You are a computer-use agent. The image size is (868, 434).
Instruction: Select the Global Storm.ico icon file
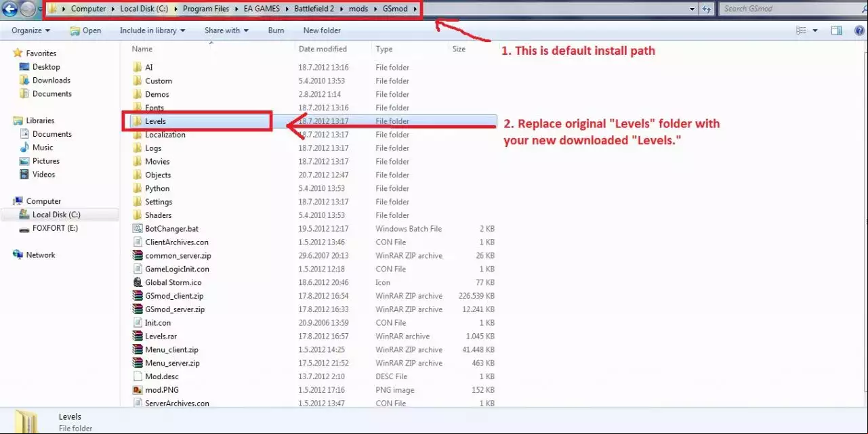[138, 282]
